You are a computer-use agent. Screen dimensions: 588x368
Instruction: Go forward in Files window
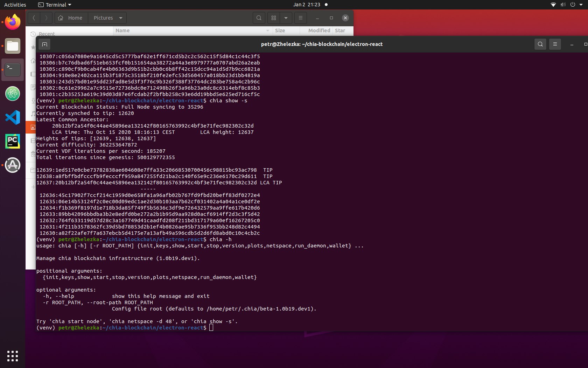click(x=46, y=18)
